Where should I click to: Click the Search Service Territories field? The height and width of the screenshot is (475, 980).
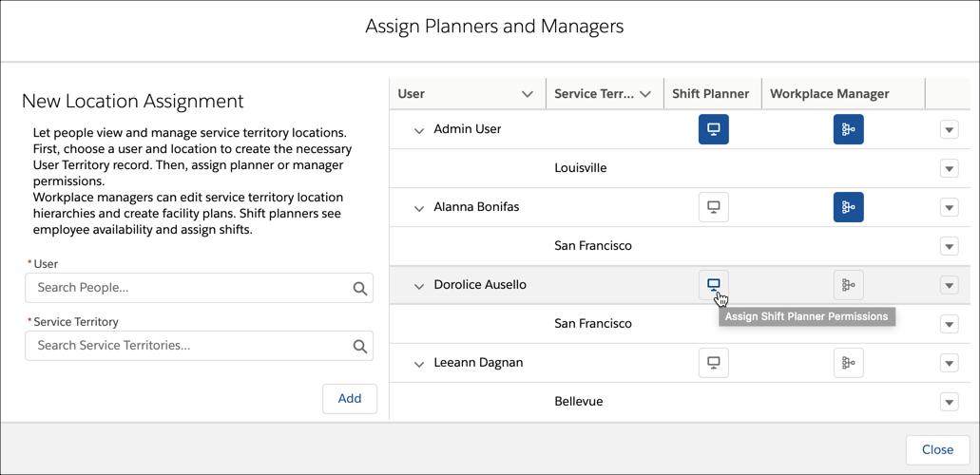[199, 346]
